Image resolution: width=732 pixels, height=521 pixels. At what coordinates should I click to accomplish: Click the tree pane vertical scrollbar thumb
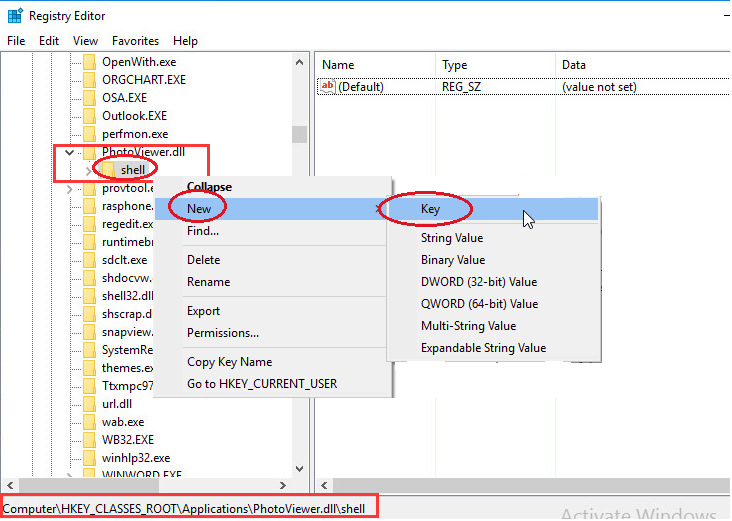click(x=299, y=135)
